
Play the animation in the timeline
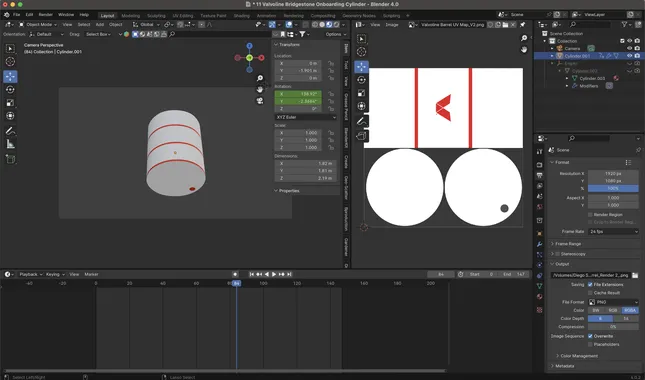point(274,274)
